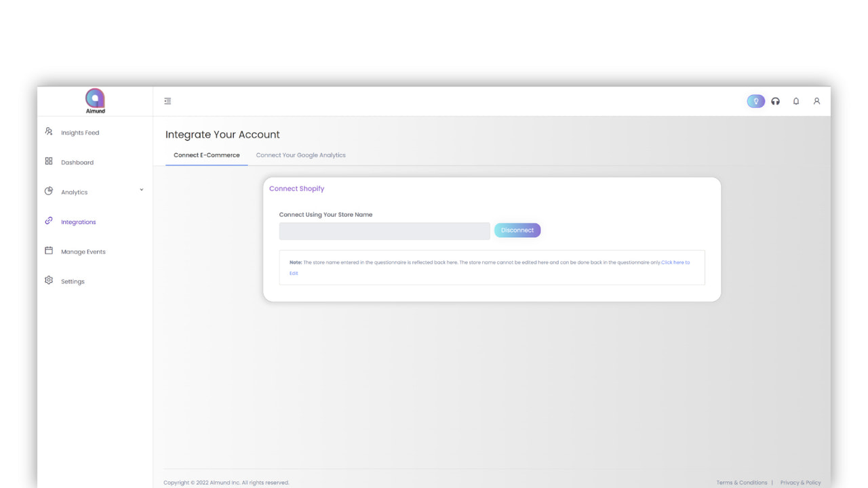This screenshot has width=868, height=488.
Task: Open Manage Events calendar icon
Action: (x=48, y=251)
